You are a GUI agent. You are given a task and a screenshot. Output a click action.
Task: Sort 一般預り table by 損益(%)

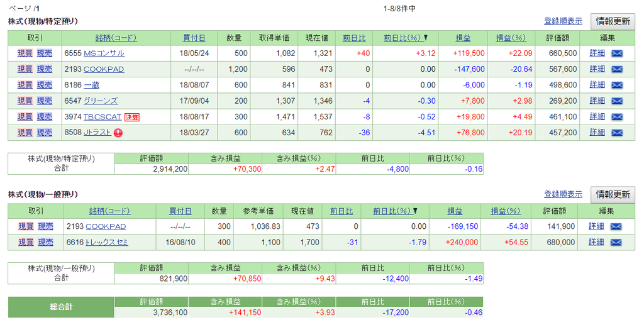click(506, 211)
